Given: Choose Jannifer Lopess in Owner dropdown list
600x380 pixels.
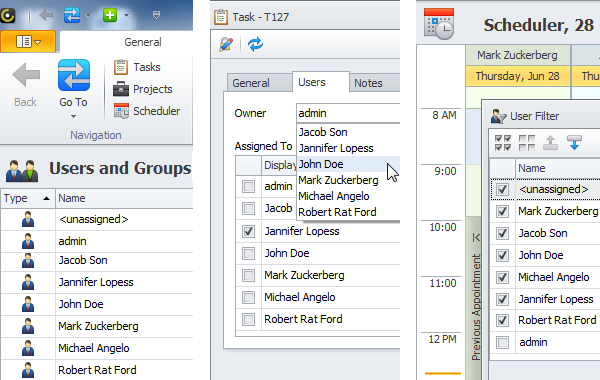Looking at the screenshot, I should coord(349,148).
